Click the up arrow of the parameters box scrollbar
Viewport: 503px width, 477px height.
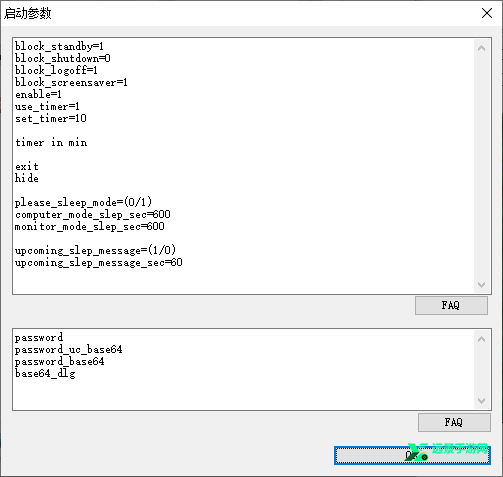tap(481, 49)
